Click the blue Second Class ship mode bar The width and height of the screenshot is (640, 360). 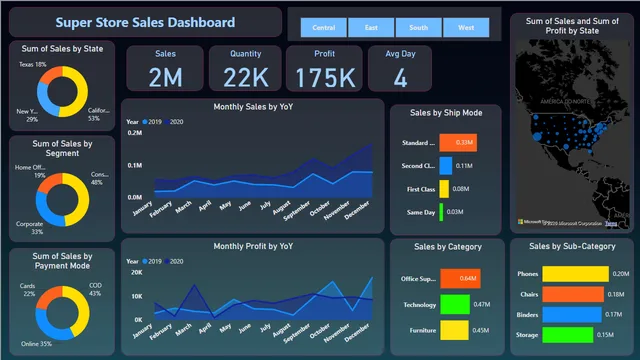coord(446,166)
